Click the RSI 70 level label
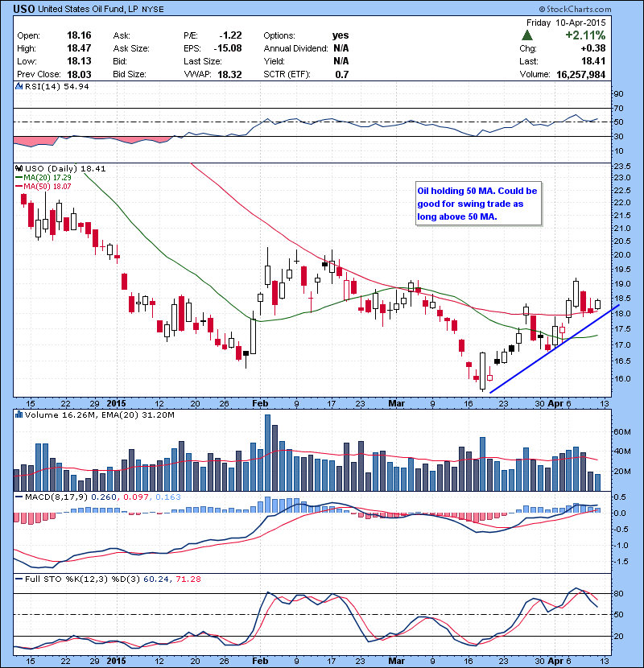 click(x=618, y=108)
